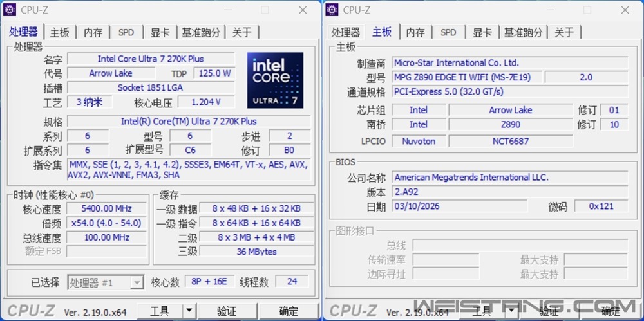Click the CPU-Z app icon in right window title bar
The width and height of the screenshot is (644, 321).
tap(332, 10)
